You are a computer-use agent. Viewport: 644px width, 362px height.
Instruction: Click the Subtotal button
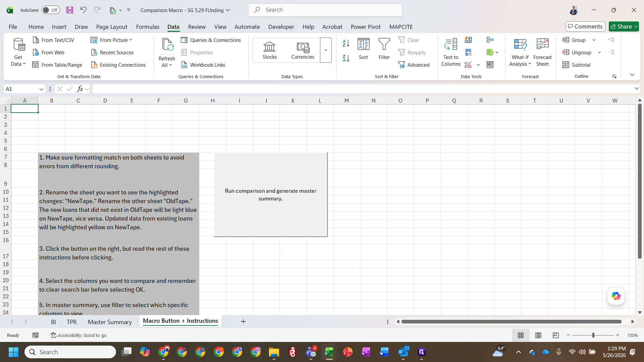tap(577, 65)
